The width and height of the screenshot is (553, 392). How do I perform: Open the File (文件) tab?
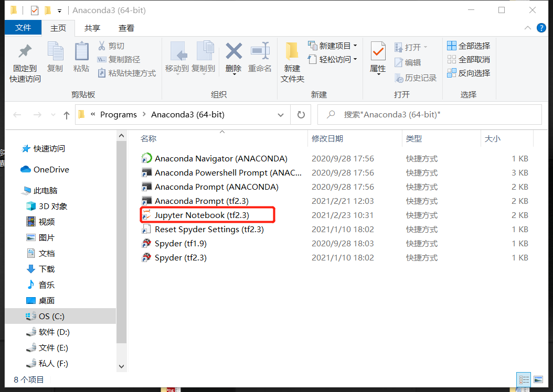[x=23, y=28]
